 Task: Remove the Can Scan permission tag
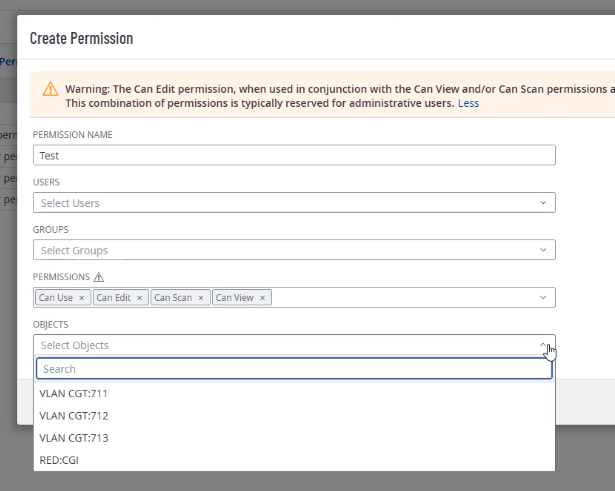201,298
